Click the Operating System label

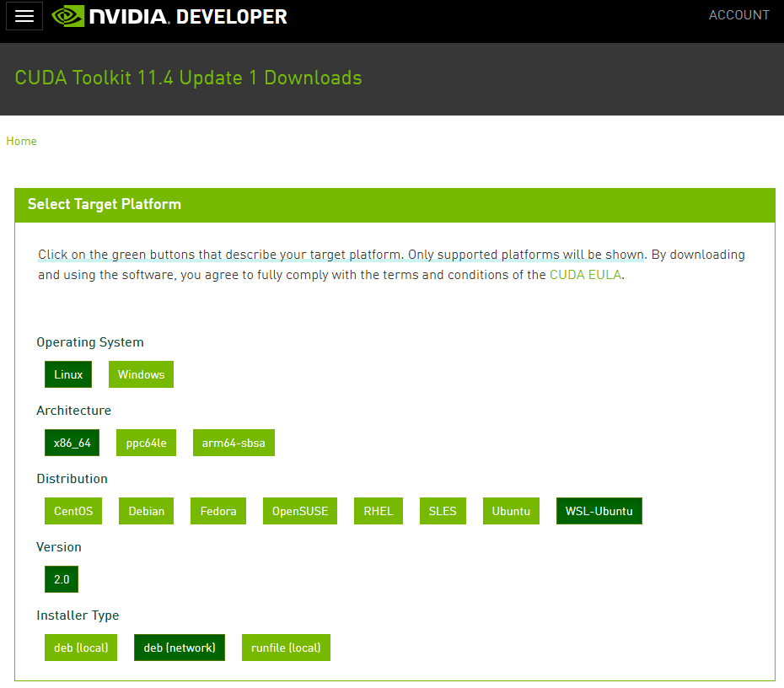click(x=90, y=342)
